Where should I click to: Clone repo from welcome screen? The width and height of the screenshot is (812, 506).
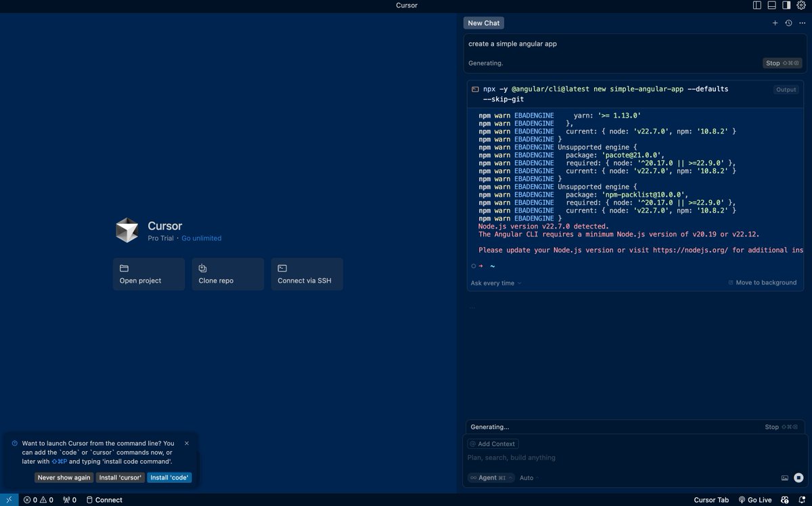tap(228, 274)
